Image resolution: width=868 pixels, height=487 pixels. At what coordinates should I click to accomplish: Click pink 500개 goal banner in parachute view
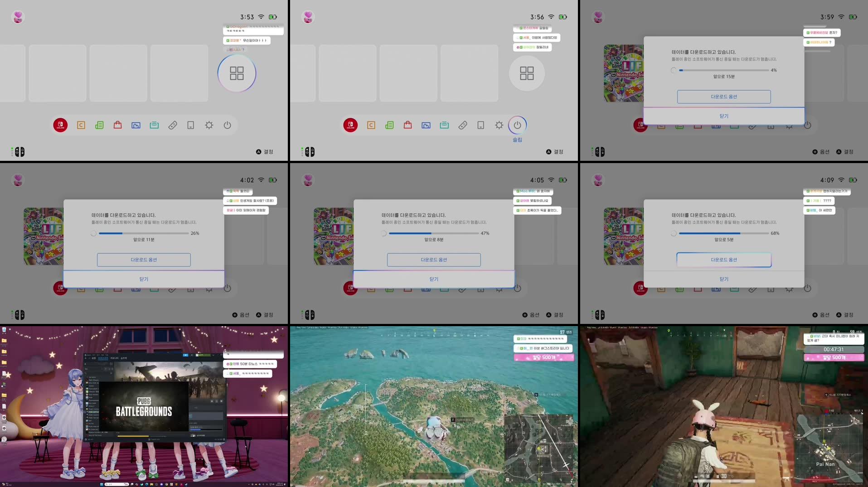click(x=544, y=357)
